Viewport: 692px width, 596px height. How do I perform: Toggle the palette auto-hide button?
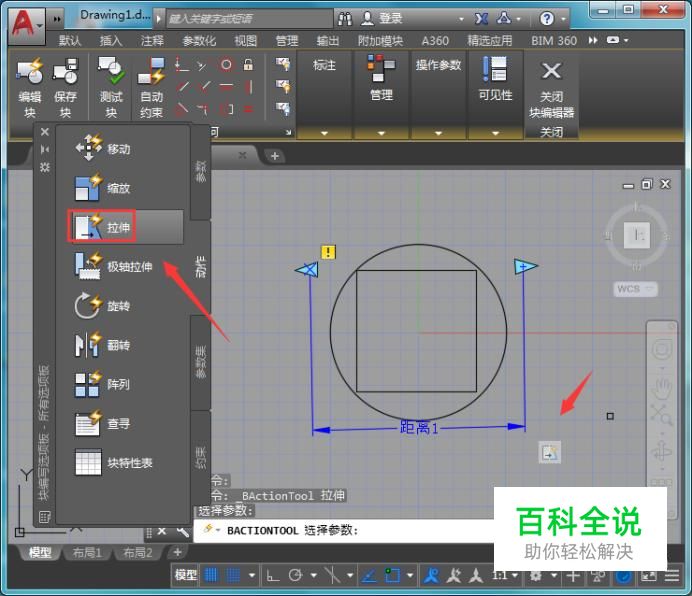(45, 150)
